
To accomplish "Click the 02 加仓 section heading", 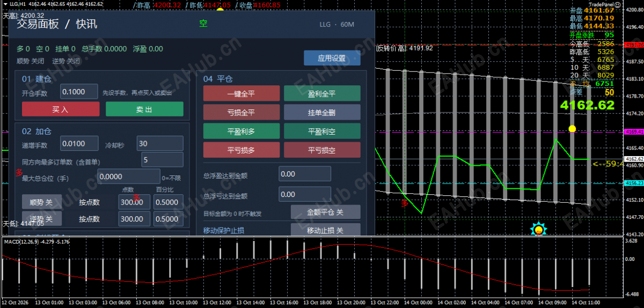I will pos(36,131).
